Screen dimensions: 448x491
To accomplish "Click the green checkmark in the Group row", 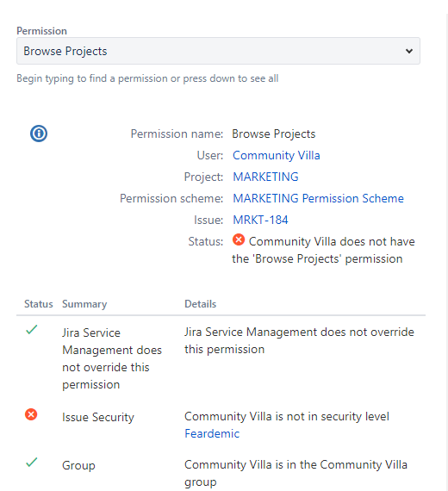I will (32, 463).
